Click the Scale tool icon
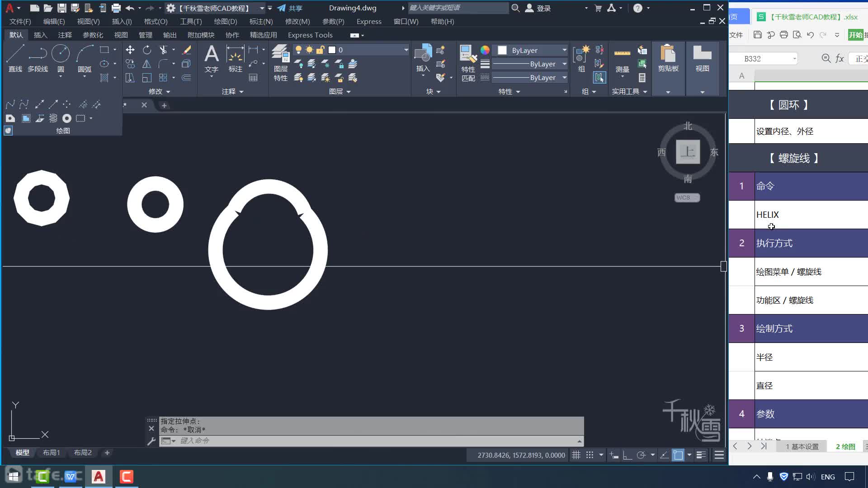 point(147,78)
